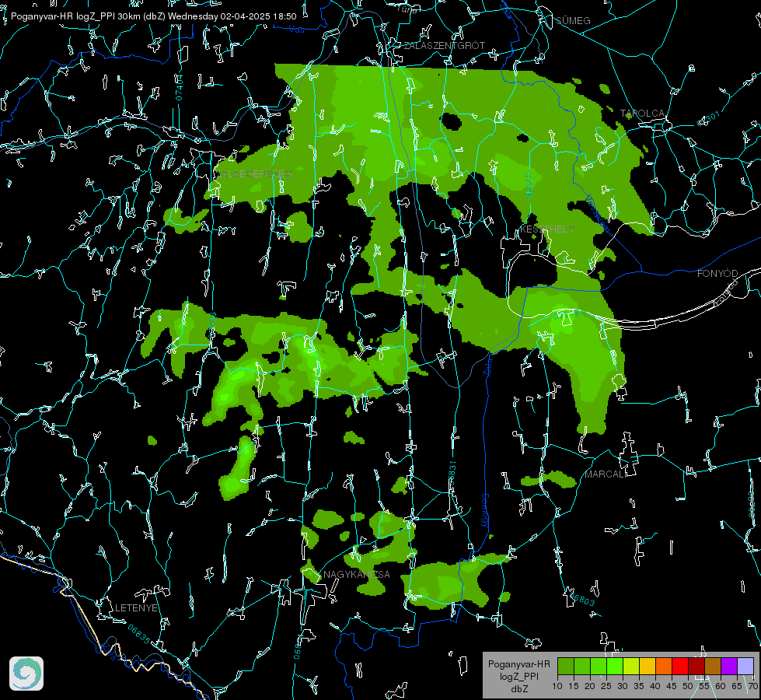The height and width of the screenshot is (700, 761).
Task: Click the 06835 road number label
Action: tap(139, 634)
